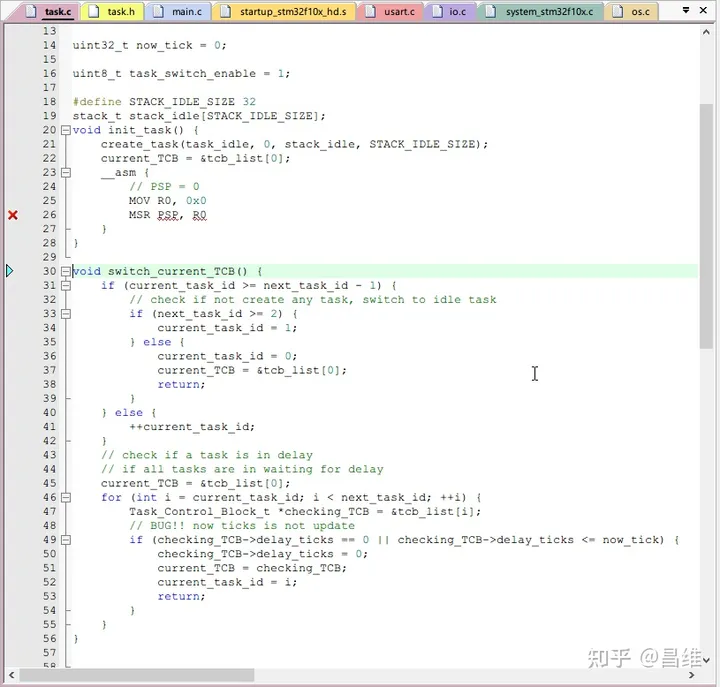The width and height of the screenshot is (720, 687).
Task: Open the task.h tab
Action: coord(112,11)
